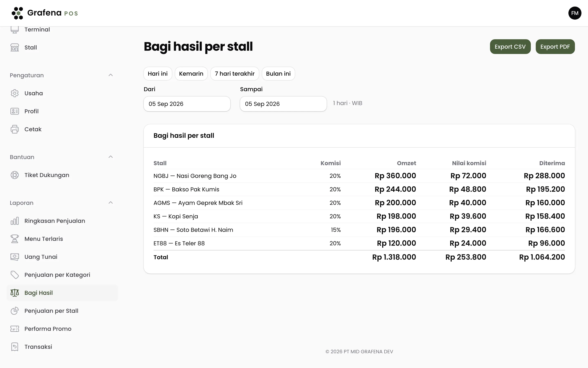Collapse the Bantuan section chevron
The height and width of the screenshot is (368, 588).
tap(110, 157)
